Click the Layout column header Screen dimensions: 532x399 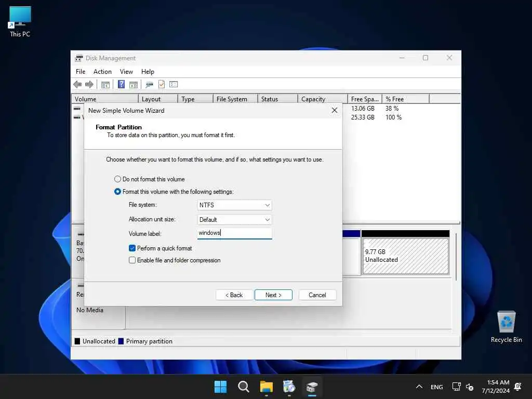(x=158, y=99)
